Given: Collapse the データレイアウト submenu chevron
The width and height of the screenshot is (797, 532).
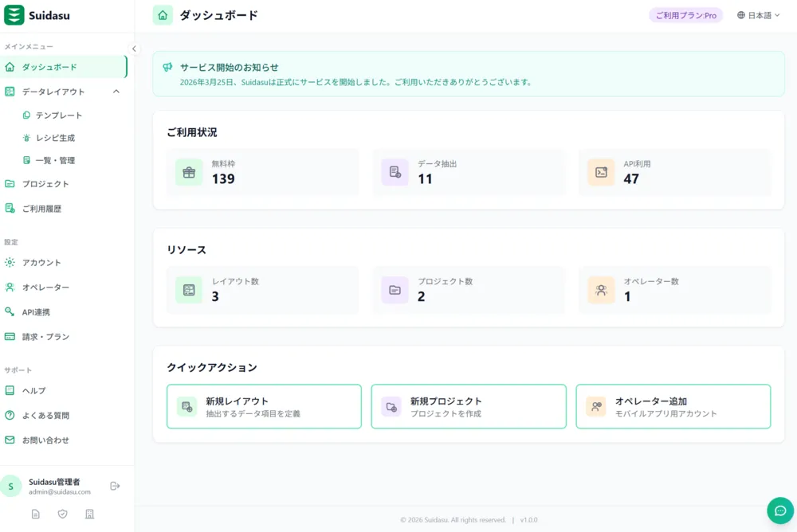Looking at the screenshot, I should click(x=116, y=92).
